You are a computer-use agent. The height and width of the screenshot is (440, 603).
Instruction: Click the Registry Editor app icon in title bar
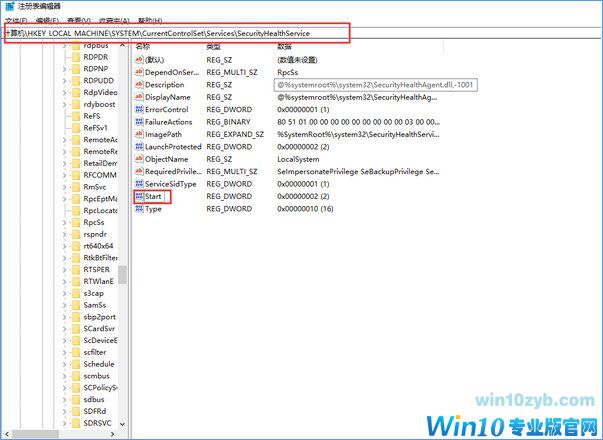click(x=10, y=6)
